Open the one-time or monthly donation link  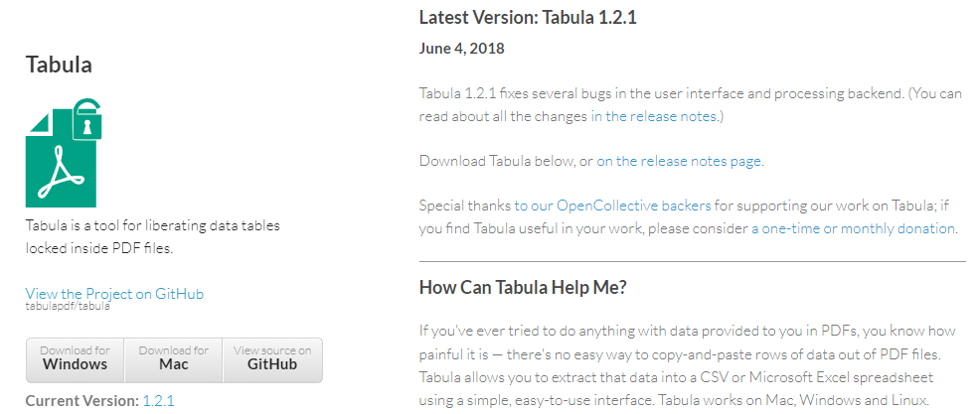pyautogui.click(x=854, y=228)
